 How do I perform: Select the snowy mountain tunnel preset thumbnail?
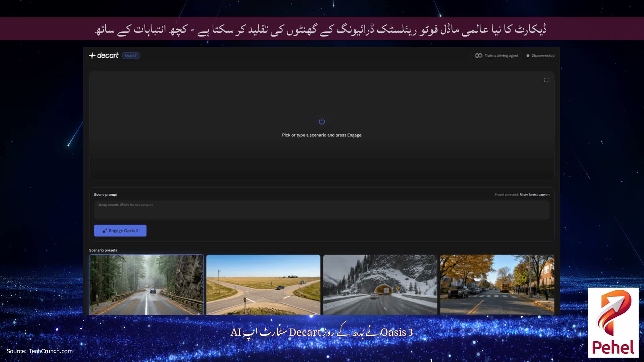380,285
